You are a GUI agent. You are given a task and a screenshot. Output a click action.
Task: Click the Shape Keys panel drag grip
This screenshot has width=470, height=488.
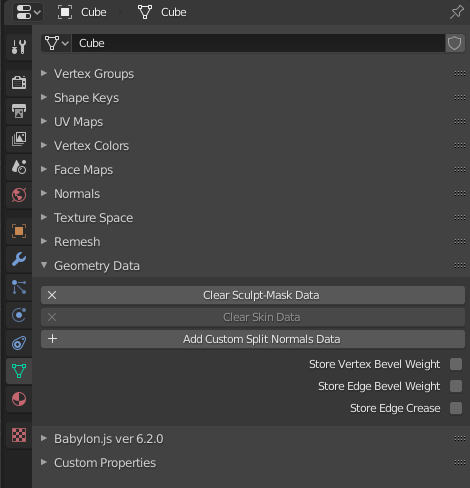460,98
